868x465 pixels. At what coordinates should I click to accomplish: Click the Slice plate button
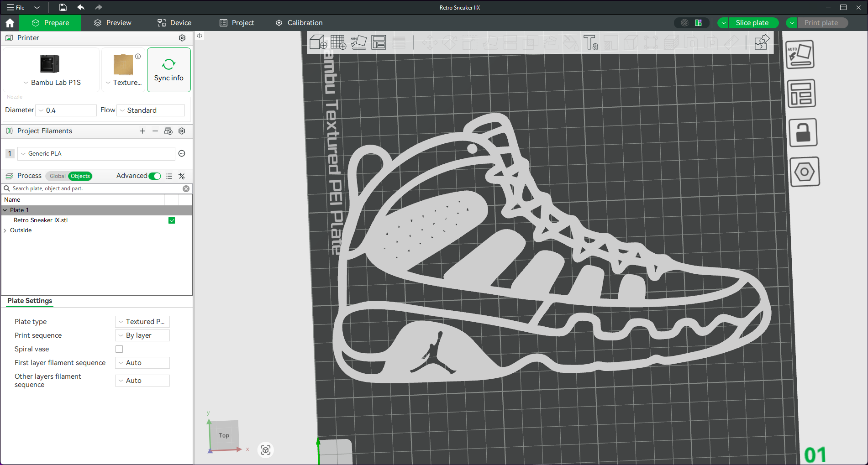click(x=752, y=23)
